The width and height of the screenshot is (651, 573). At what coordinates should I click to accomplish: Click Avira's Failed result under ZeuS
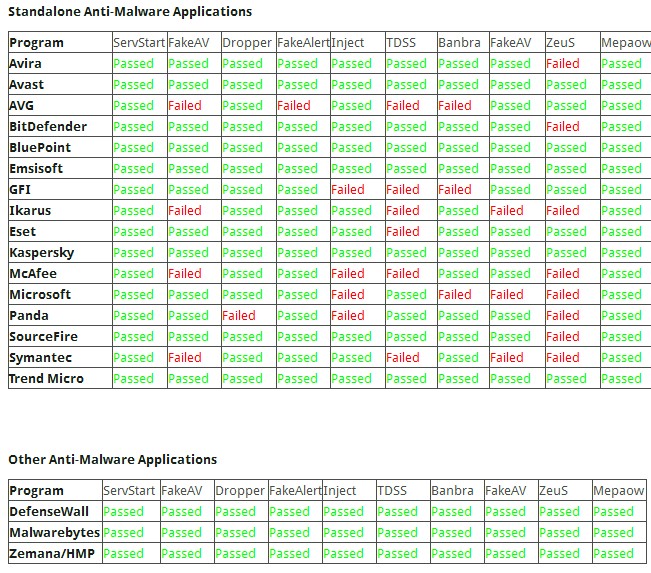click(563, 64)
